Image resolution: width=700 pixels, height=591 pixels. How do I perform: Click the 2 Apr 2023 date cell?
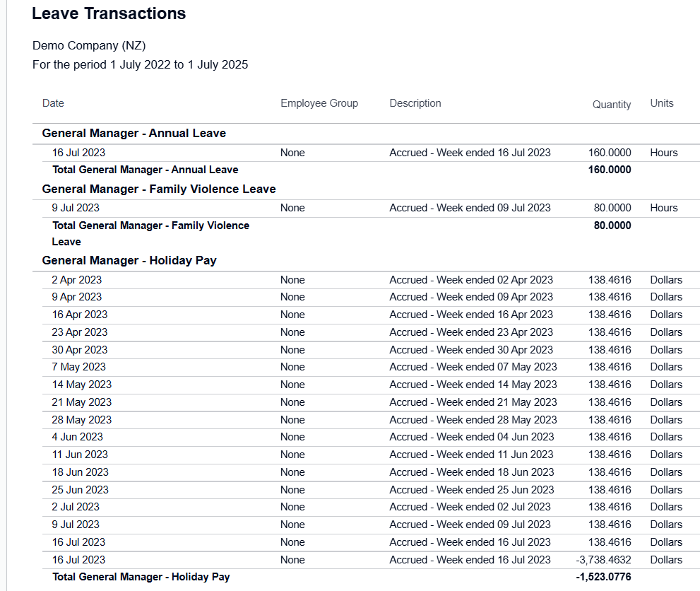(x=77, y=280)
